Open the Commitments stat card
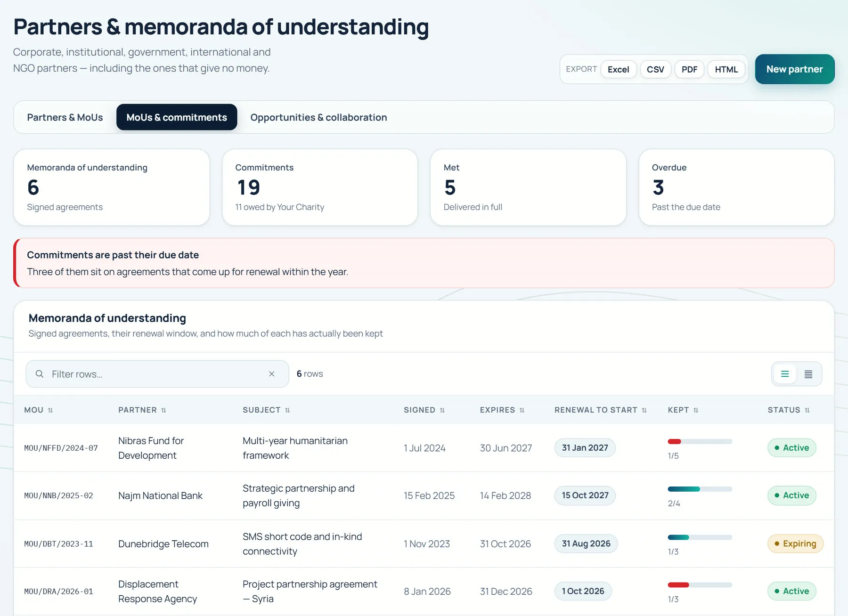This screenshot has height=616, width=848. tap(320, 187)
